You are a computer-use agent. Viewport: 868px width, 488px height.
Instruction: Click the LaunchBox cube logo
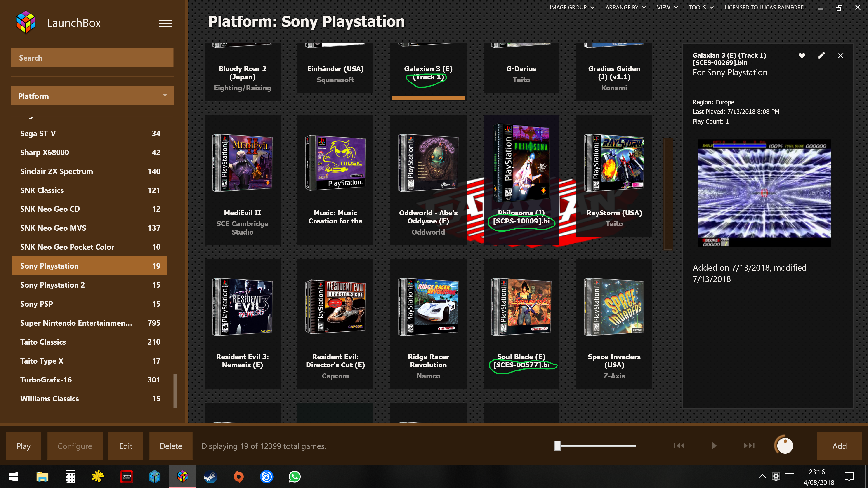coord(26,23)
